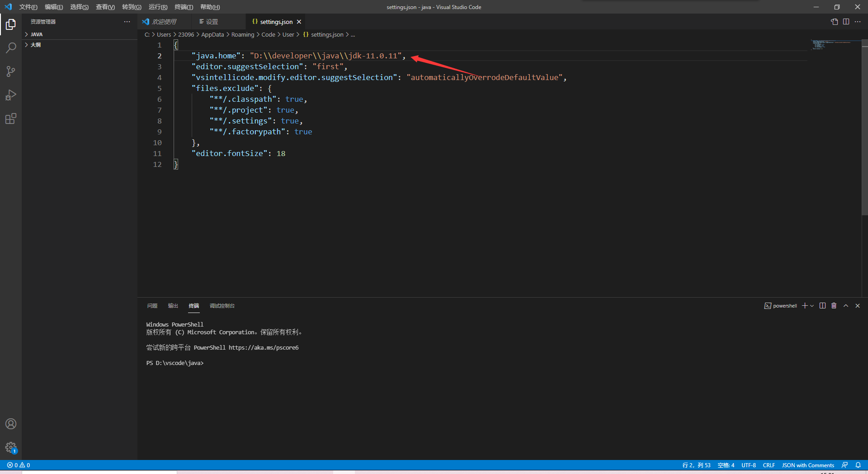Screen dimensions: 868x474
Task: Open the Accounts menu icon
Action: point(11,424)
